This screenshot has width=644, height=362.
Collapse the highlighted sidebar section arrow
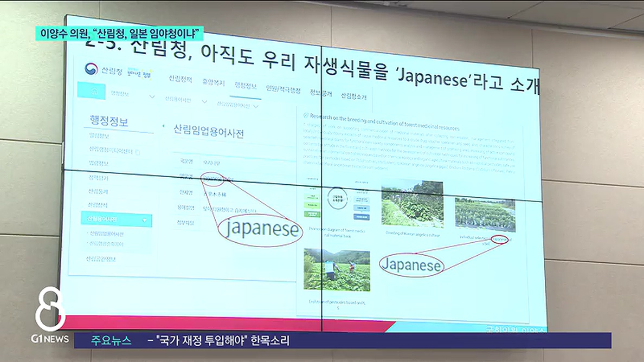[x=144, y=220]
